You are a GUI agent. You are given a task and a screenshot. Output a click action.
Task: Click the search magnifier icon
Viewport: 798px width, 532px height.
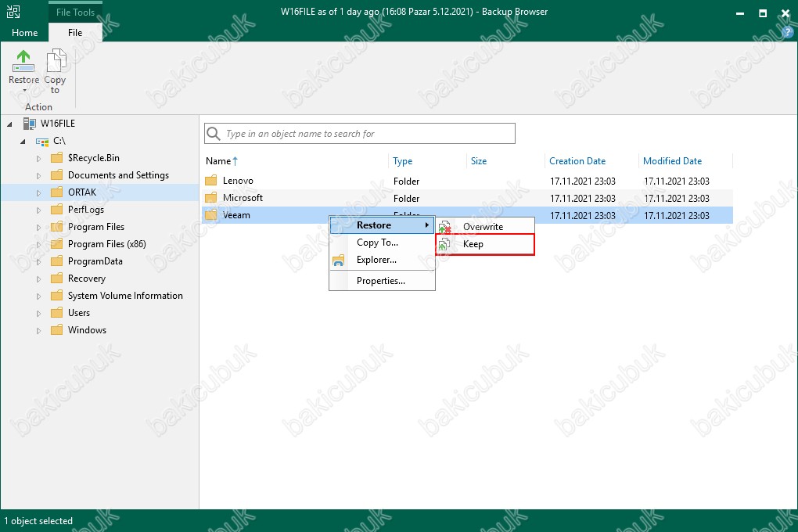pos(214,134)
